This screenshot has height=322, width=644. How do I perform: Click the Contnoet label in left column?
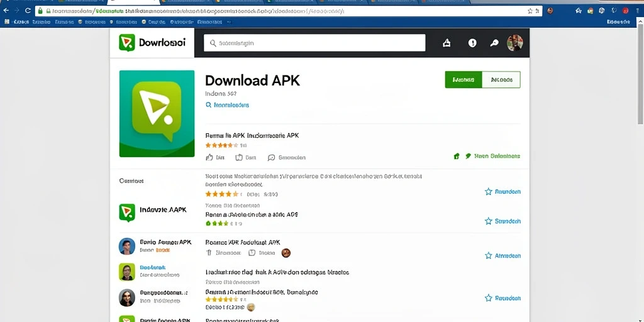coord(131,180)
